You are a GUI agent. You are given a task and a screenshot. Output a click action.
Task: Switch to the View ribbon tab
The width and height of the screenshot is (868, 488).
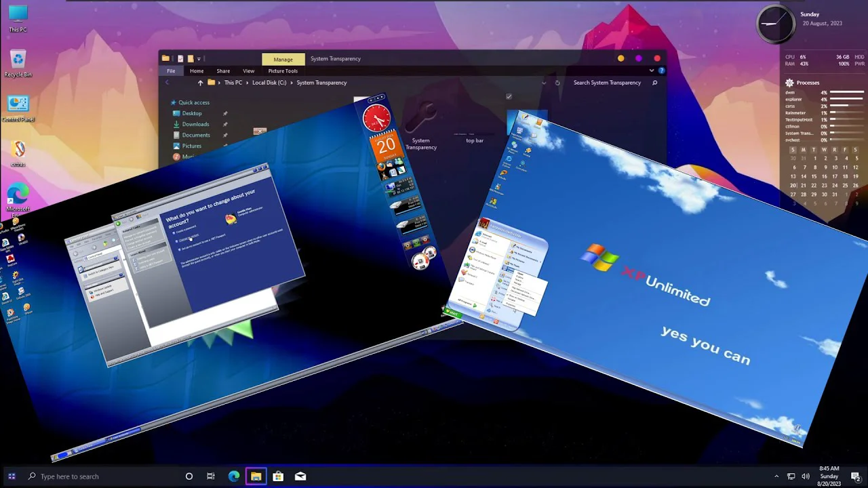click(248, 71)
